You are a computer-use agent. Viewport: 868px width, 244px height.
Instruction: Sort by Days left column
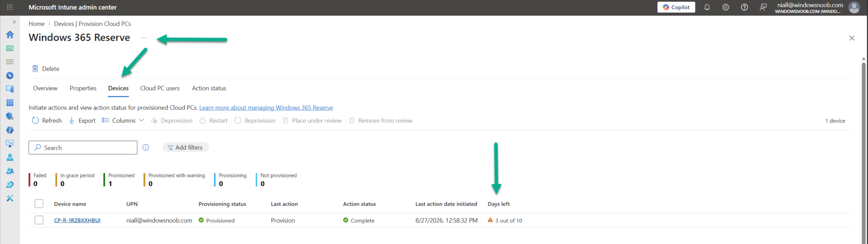[x=498, y=204]
